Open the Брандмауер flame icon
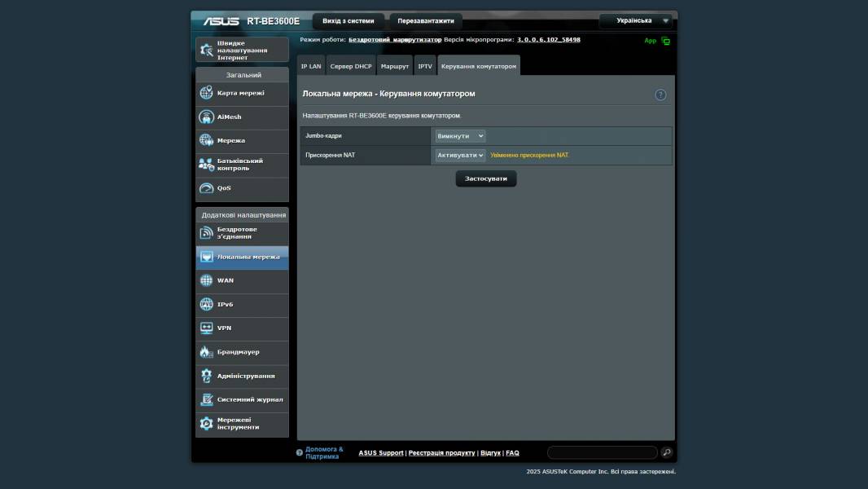868x489 pixels. click(x=207, y=351)
